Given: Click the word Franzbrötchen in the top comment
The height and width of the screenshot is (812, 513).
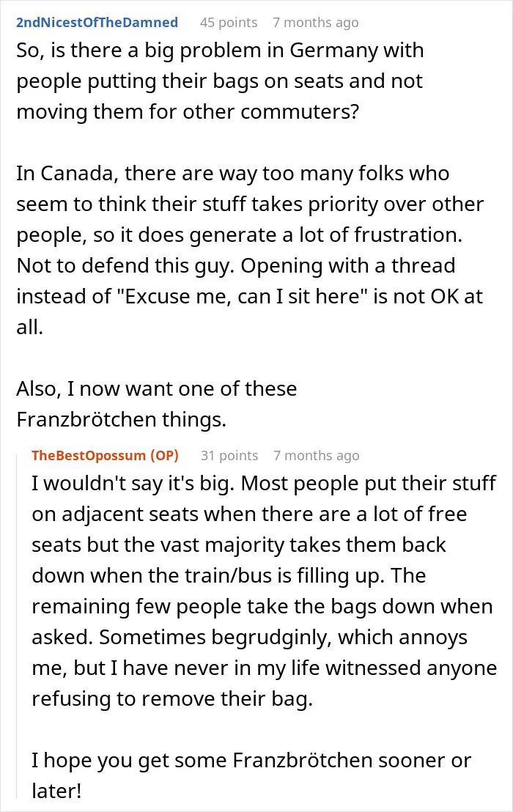Looking at the screenshot, I should [x=86, y=419].
